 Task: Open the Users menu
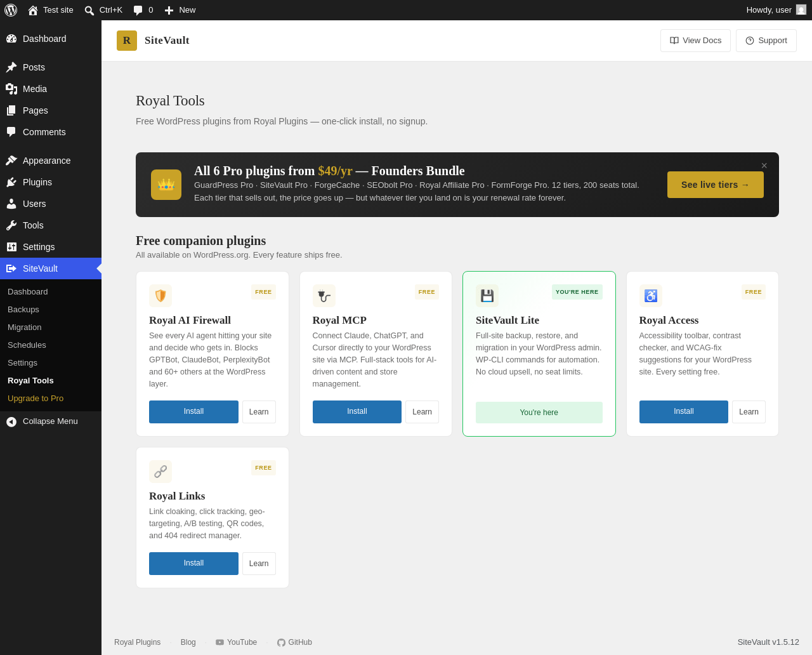pos(51,204)
